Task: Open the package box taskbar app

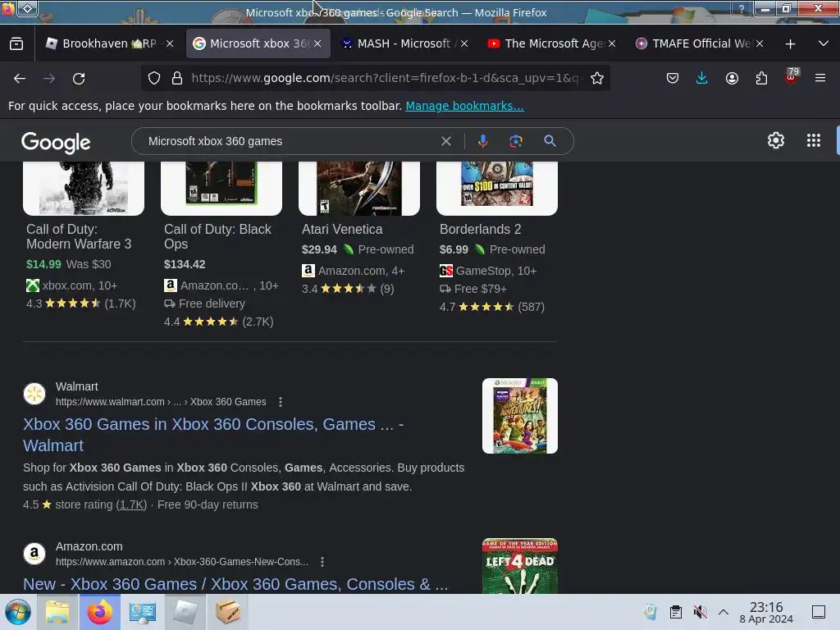Action: click(228, 612)
